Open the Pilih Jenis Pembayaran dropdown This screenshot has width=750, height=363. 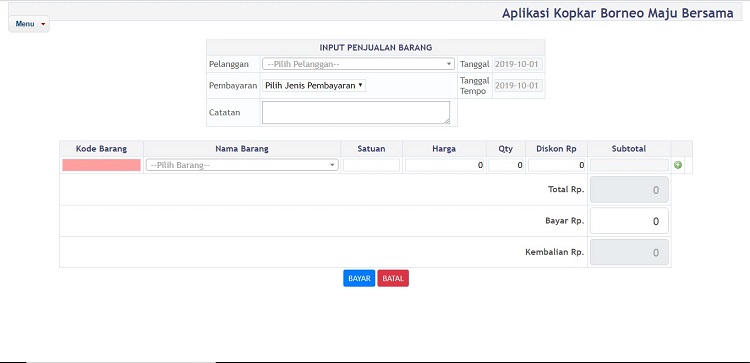coord(314,86)
